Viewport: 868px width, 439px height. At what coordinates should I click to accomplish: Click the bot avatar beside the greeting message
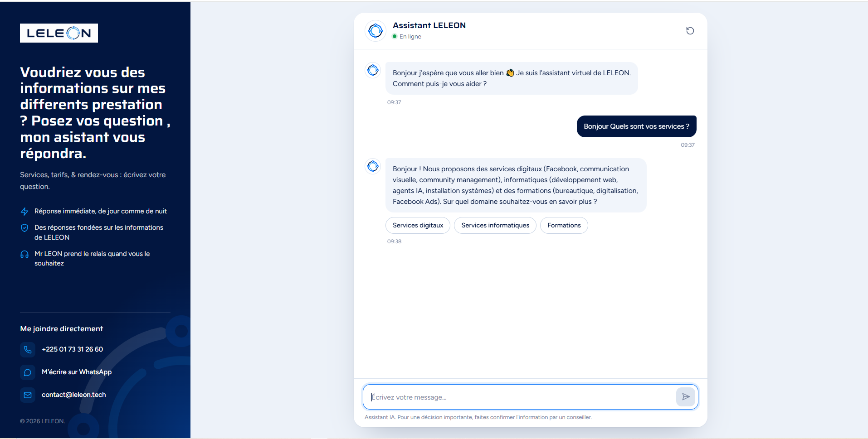coord(373,70)
